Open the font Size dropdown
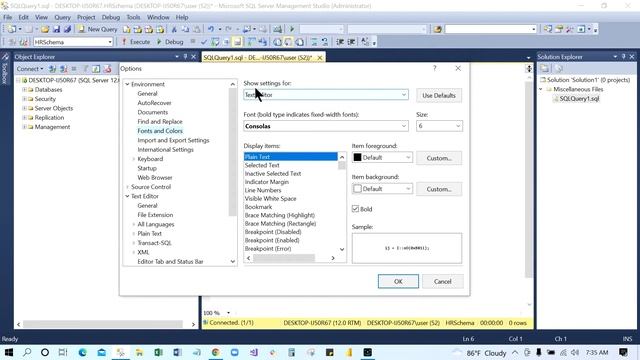 (439, 126)
